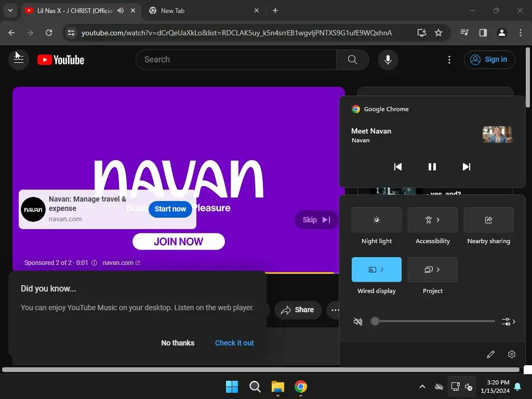532x399 pixels.
Task: Skip to previous track in media panel
Action: tap(397, 167)
